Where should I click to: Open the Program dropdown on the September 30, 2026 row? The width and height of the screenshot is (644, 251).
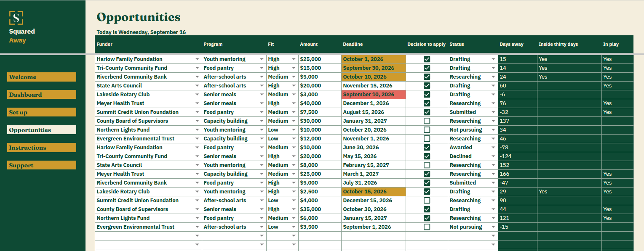click(262, 68)
